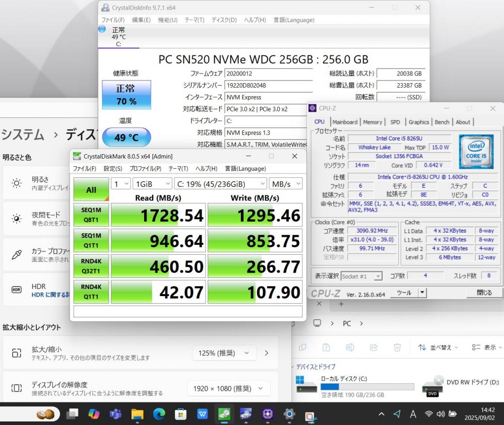
Task: Click the CrystalDiskMark comment text box
Action: coord(188,312)
